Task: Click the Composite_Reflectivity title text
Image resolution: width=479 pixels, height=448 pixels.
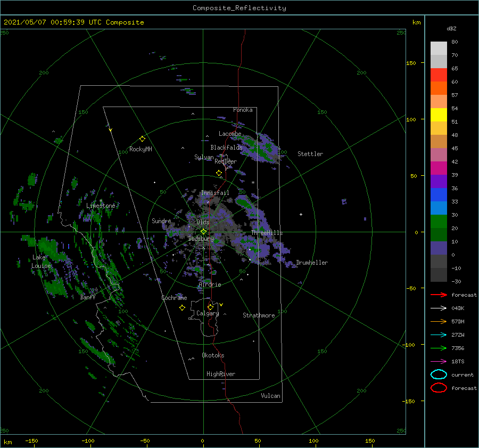Action: click(x=240, y=8)
